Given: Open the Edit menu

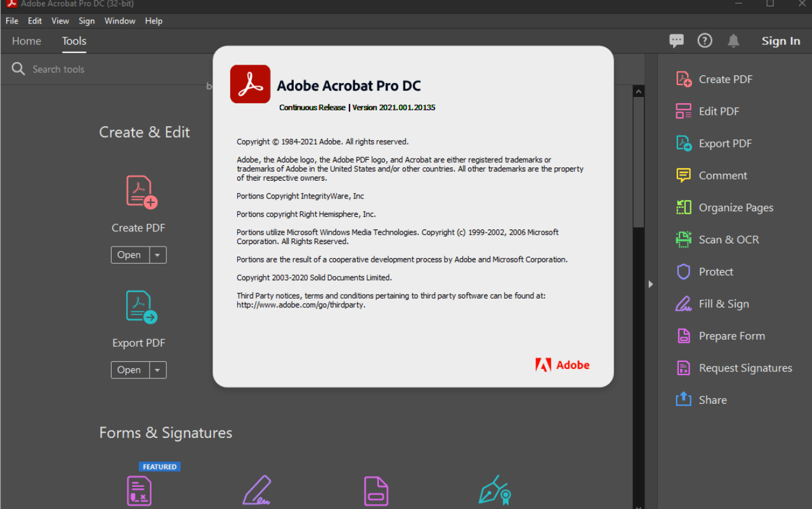Looking at the screenshot, I should click(x=35, y=21).
